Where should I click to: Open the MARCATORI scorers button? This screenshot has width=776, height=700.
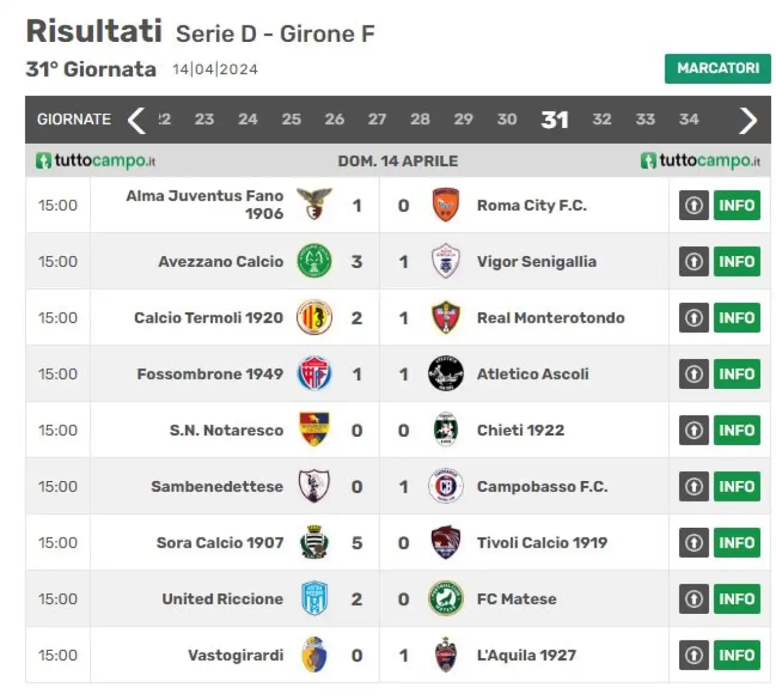pyautogui.click(x=718, y=69)
